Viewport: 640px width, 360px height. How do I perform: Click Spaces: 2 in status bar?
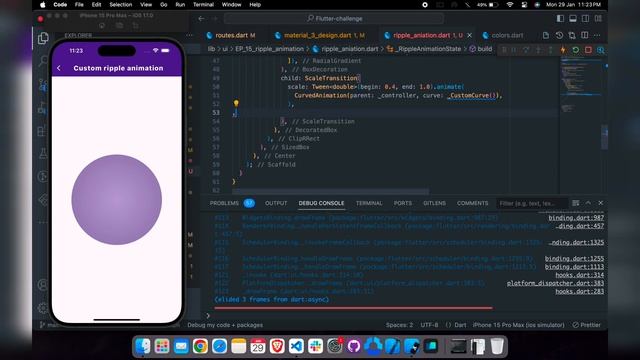point(399,325)
